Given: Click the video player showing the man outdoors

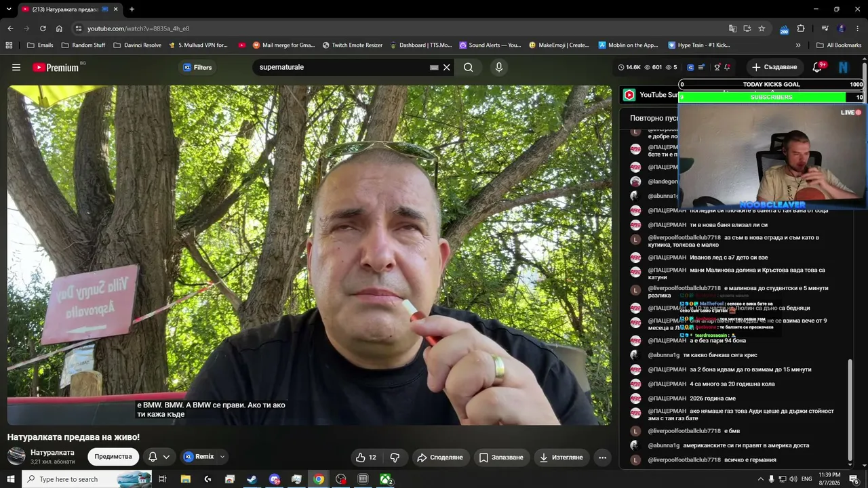Looking at the screenshot, I should click(x=309, y=255).
